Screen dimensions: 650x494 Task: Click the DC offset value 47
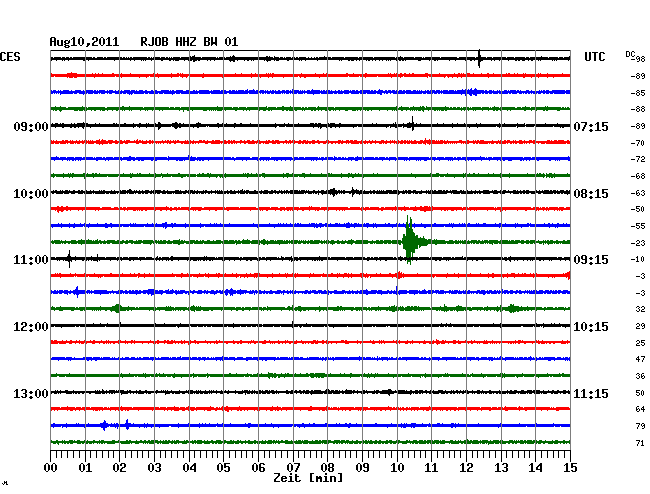(640, 359)
